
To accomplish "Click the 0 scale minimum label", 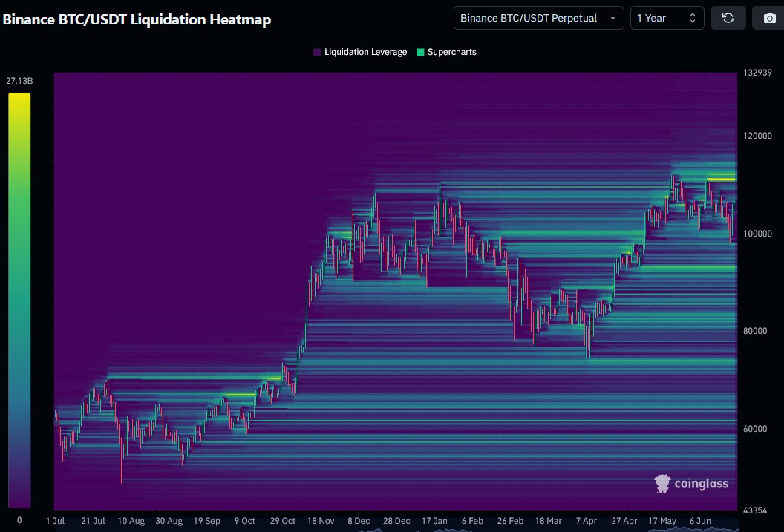I will click(x=19, y=520).
